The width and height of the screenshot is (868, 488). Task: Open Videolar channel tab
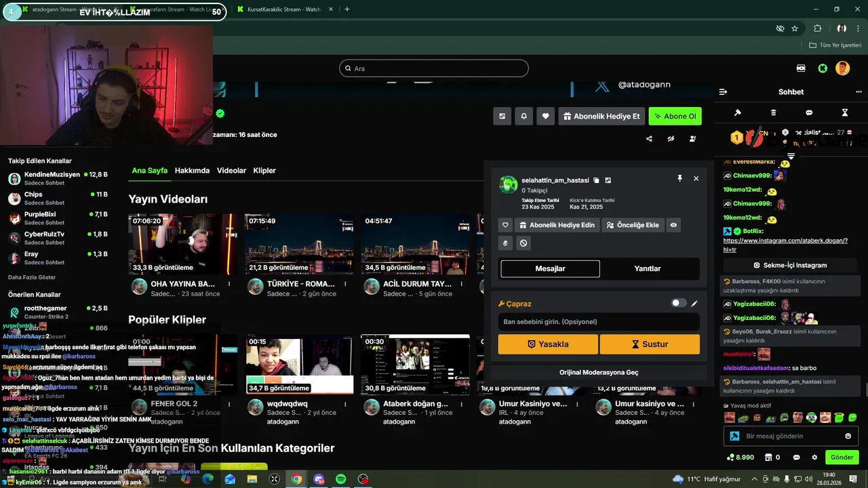[x=231, y=171]
